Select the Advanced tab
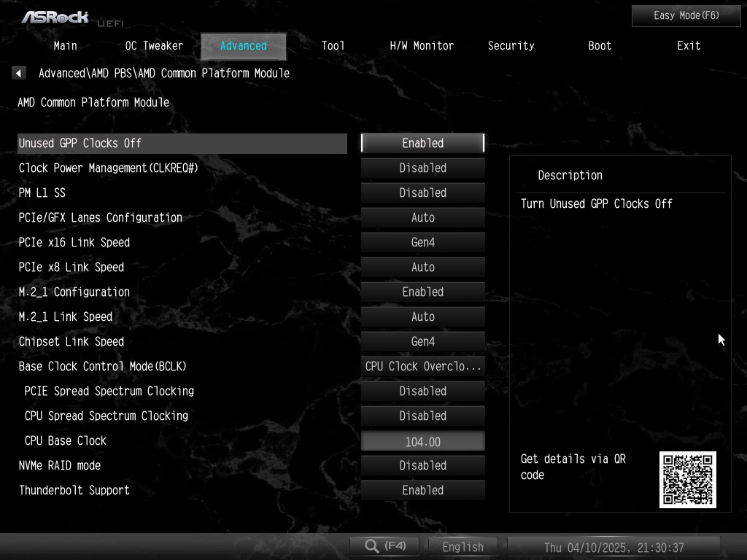The width and height of the screenshot is (747, 560). click(x=244, y=46)
